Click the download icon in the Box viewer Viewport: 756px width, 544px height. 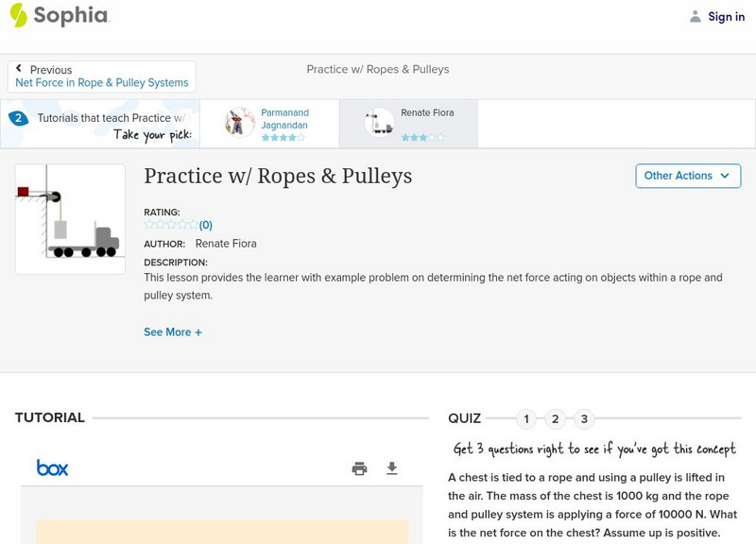(390, 467)
